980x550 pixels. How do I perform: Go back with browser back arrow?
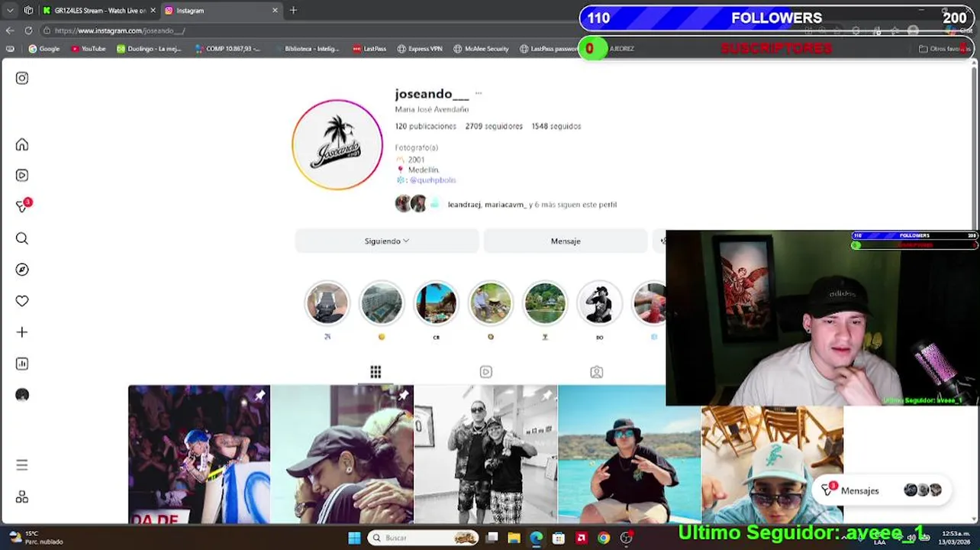[x=10, y=31]
